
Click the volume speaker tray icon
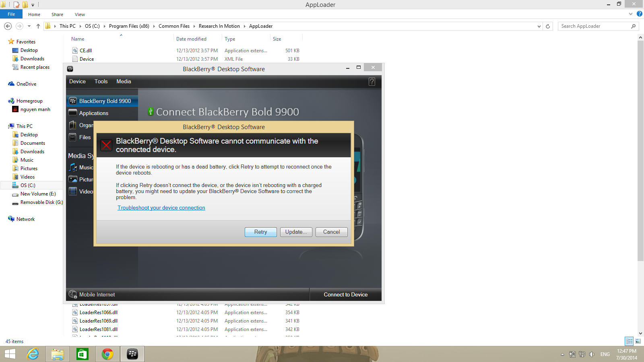coord(592,354)
